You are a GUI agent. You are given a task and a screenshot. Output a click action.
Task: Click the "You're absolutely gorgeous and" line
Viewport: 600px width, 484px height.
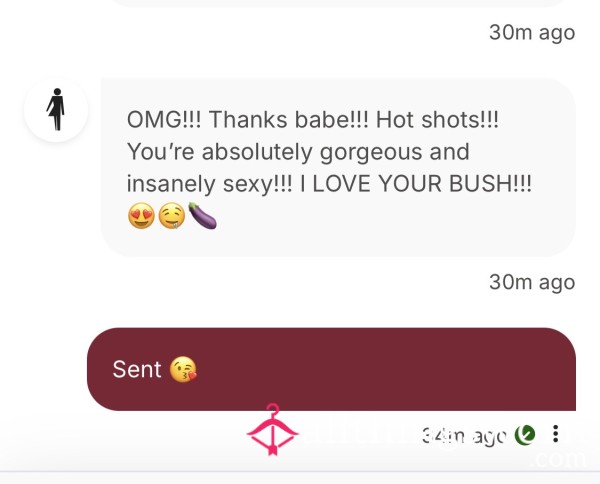298,152
